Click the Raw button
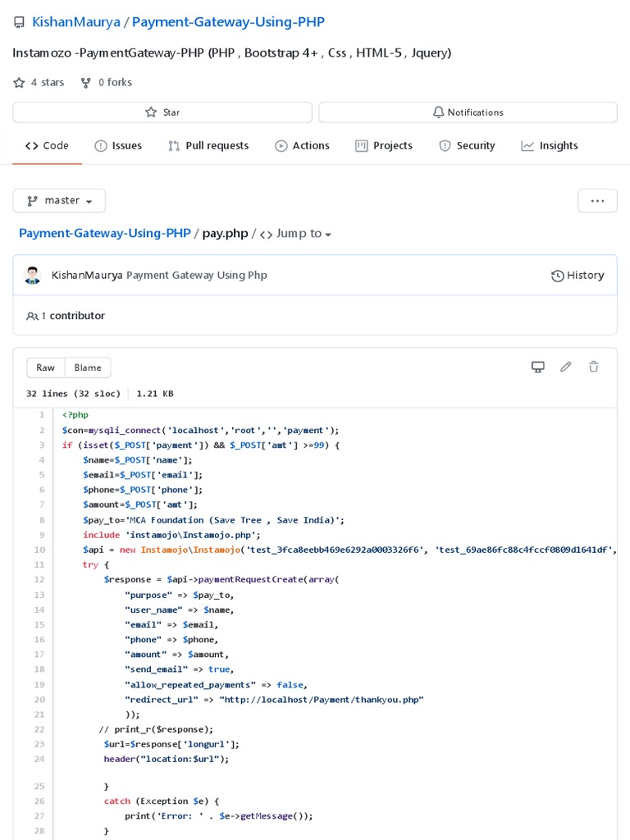The height and width of the screenshot is (840, 630). tap(46, 367)
